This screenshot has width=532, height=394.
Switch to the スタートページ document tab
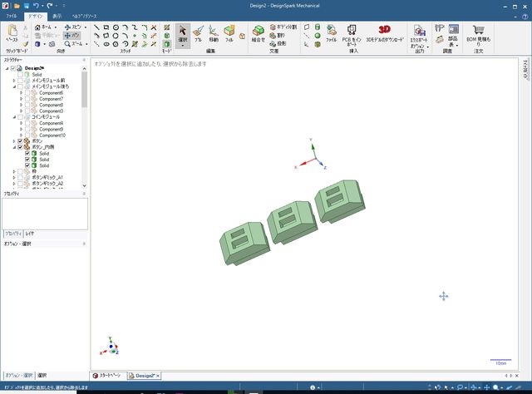(x=107, y=376)
